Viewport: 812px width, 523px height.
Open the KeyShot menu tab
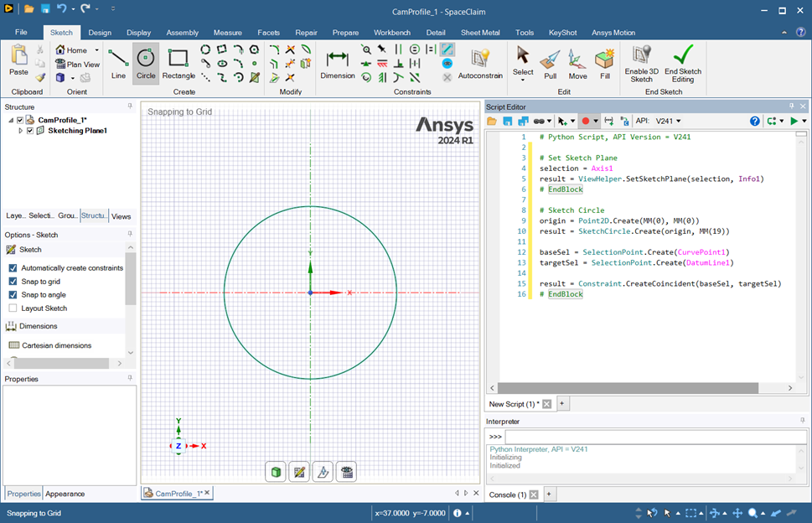[562, 32]
